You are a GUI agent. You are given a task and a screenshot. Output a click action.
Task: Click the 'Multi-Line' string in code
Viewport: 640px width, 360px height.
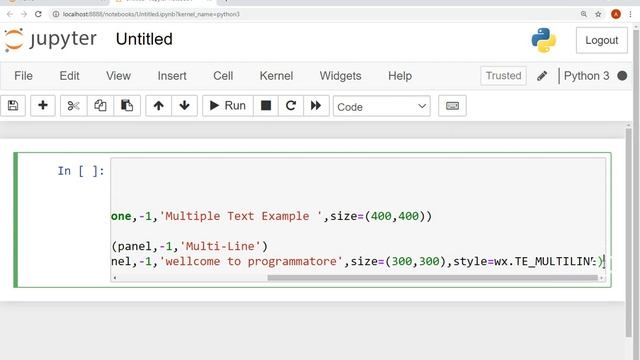(220, 247)
